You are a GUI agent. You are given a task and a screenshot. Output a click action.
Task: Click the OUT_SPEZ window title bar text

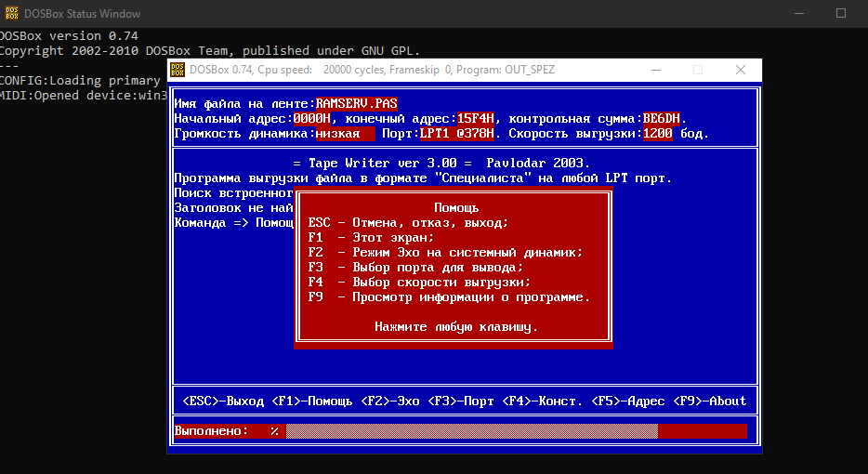(372, 70)
